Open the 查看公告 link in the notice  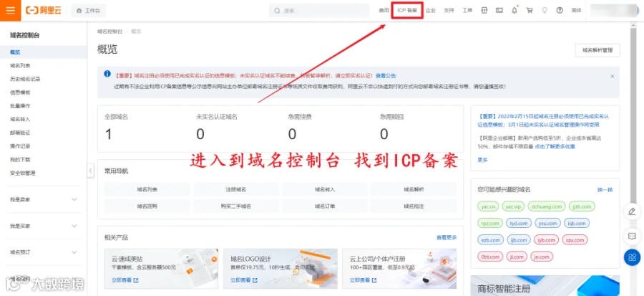coord(386,76)
